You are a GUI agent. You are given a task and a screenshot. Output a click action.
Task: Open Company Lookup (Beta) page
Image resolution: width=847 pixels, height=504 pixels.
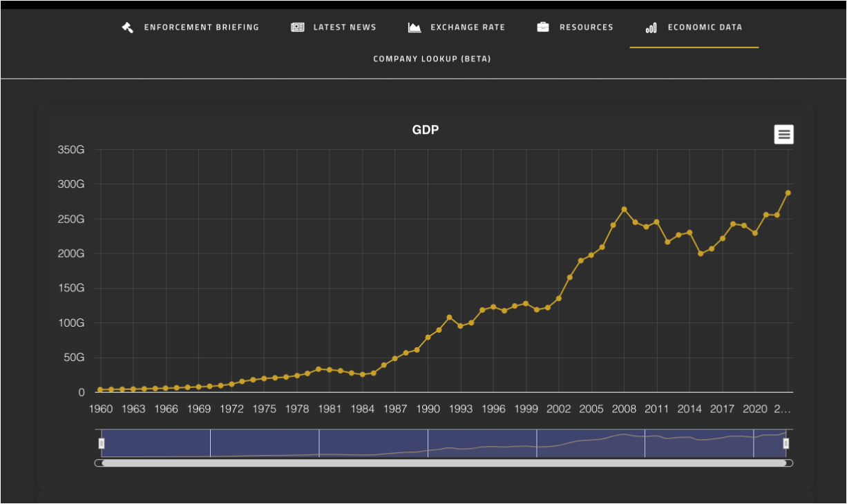click(432, 59)
